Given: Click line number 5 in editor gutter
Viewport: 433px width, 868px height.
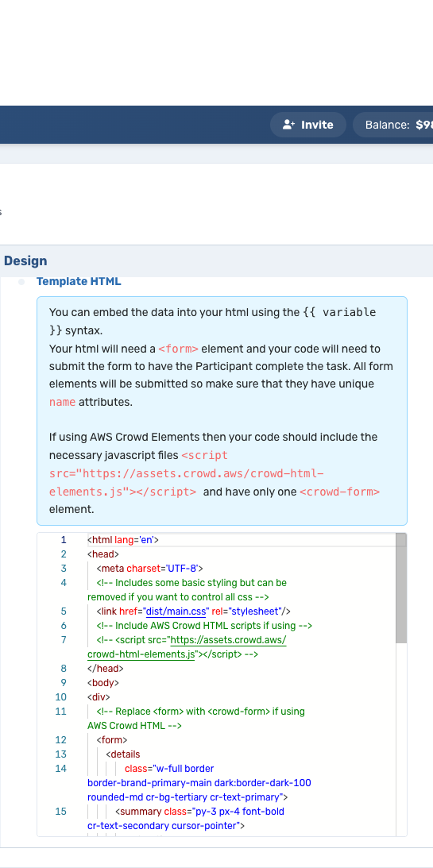Looking at the screenshot, I should tap(63, 611).
